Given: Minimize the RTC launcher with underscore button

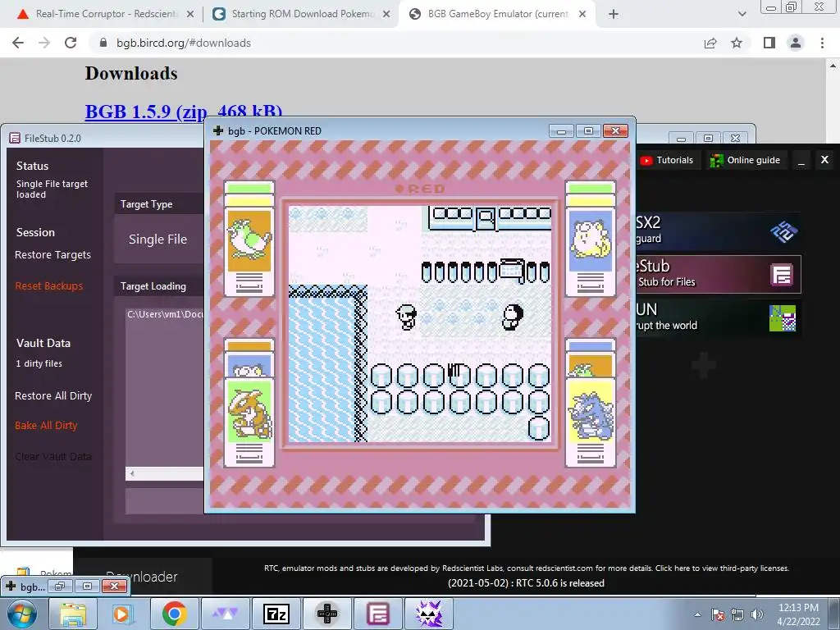Looking at the screenshot, I should [x=801, y=160].
